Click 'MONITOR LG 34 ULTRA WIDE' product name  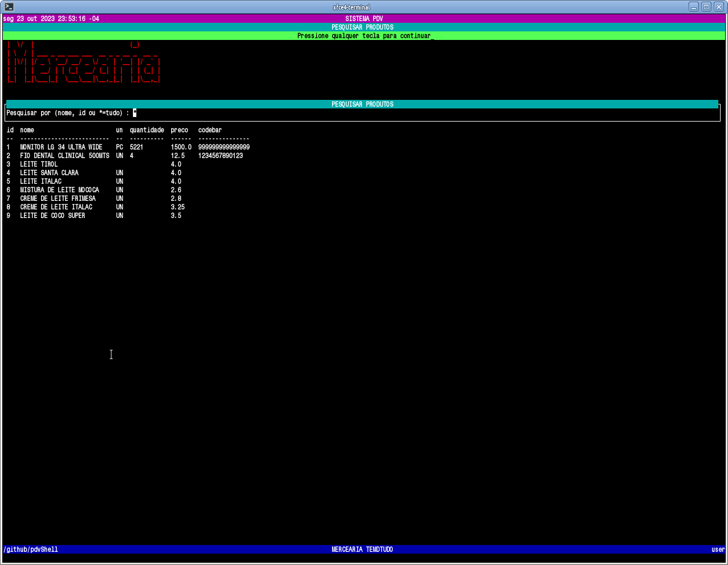[61, 147]
